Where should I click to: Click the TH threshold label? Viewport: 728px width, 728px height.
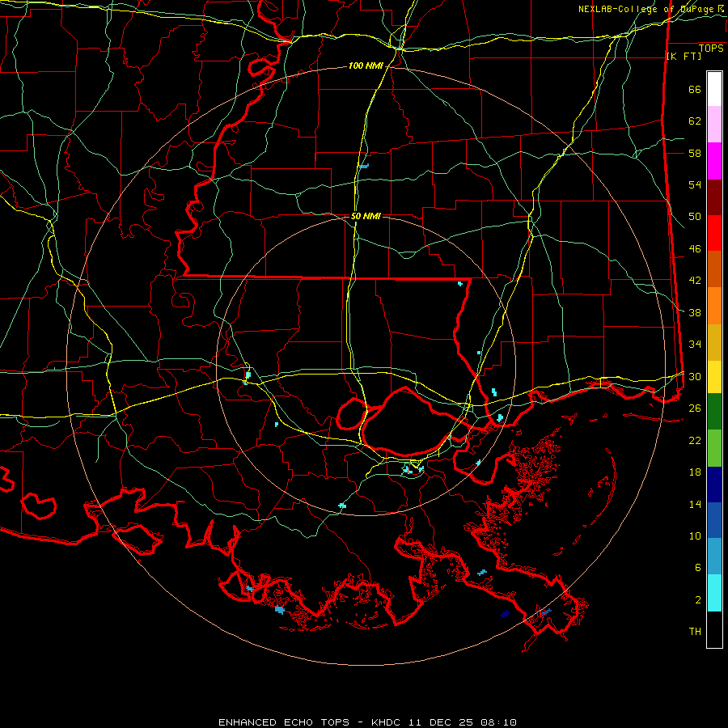pos(695,632)
